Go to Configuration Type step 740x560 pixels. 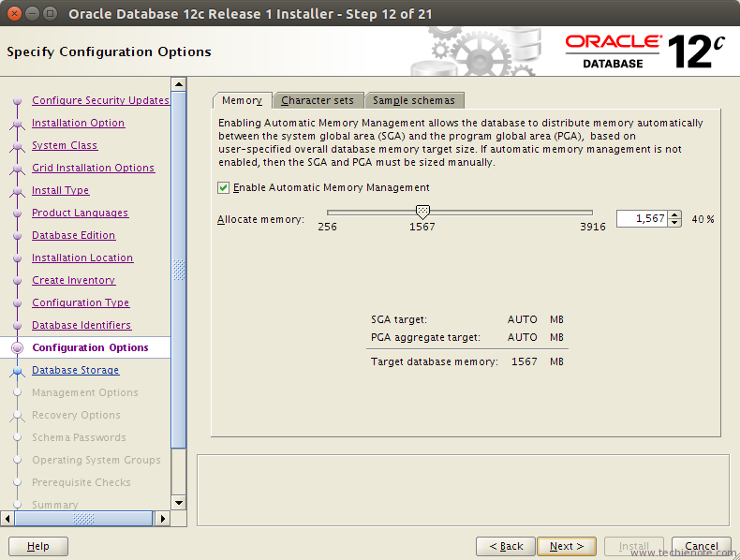point(81,302)
